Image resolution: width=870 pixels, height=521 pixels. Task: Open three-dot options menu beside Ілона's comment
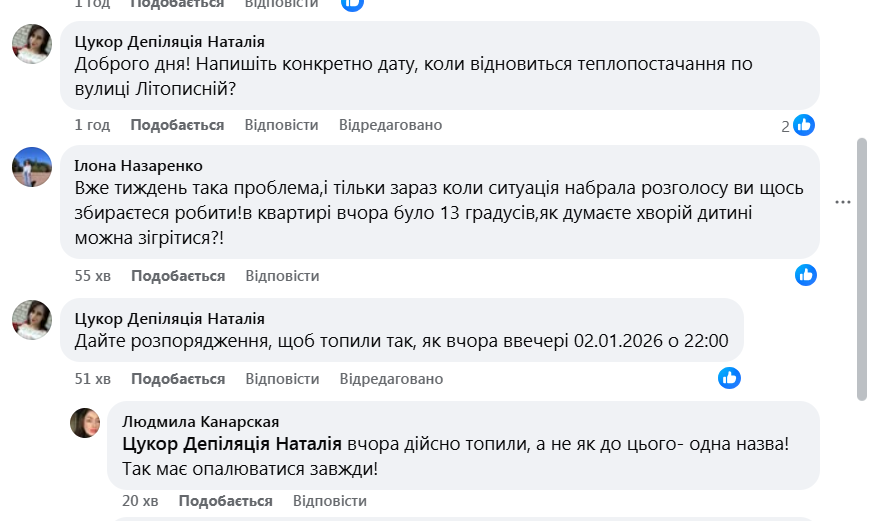pyautogui.click(x=843, y=202)
